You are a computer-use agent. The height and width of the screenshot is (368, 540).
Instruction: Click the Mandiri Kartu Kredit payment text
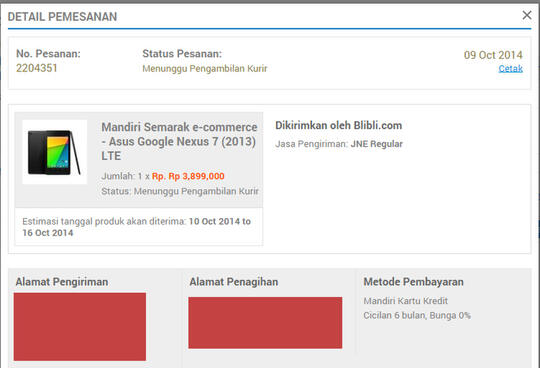coord(405,301)
